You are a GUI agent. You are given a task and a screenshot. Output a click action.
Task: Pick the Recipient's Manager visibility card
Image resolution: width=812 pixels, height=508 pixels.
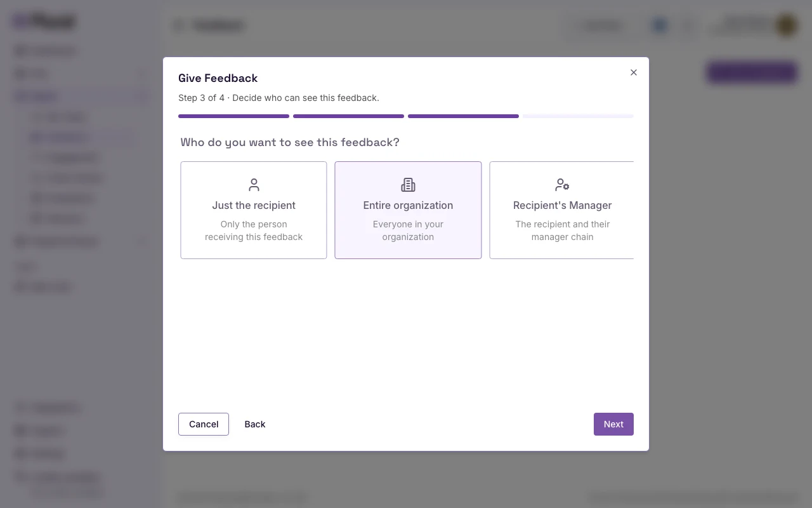[x=562, y=210]
